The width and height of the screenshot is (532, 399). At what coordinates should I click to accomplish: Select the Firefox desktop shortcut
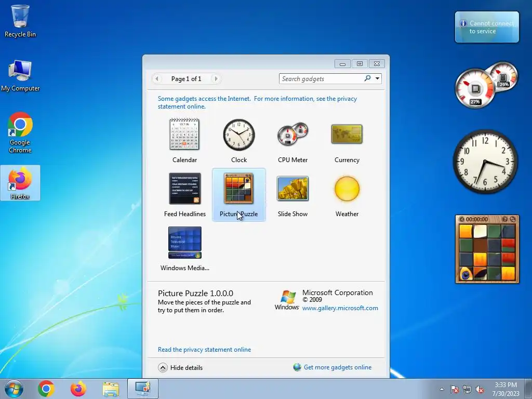pyautogui.click(x=20, y=183)
